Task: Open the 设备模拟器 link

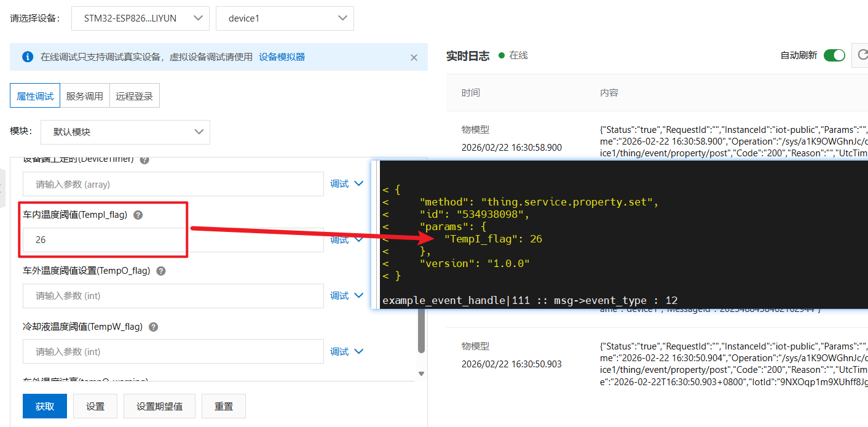Action: click(x=282, y=57)
